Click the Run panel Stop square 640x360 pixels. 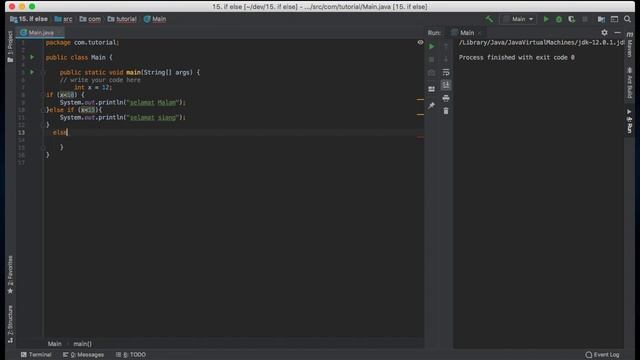(x=431, y=60)
